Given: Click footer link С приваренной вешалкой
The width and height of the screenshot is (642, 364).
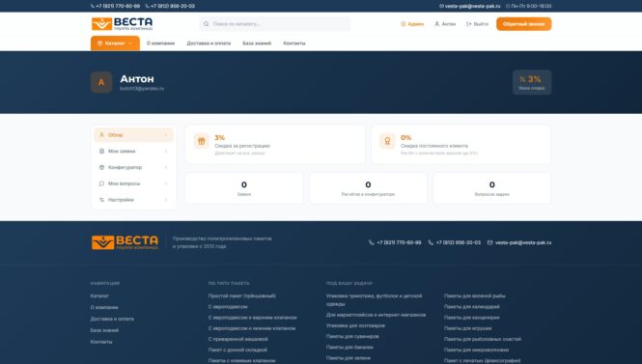Looking at the screenshot, I should point(237,339).
